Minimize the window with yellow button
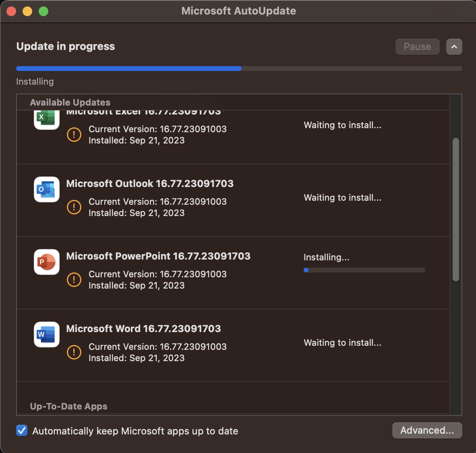Viewport: 476px width, 453px height. pyautogui.click(x=27, y=11)
